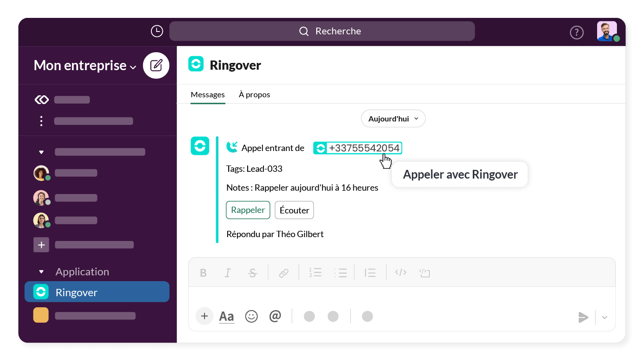Click the Recherche search field
644x361 pixels.
(x=322, y=31)
